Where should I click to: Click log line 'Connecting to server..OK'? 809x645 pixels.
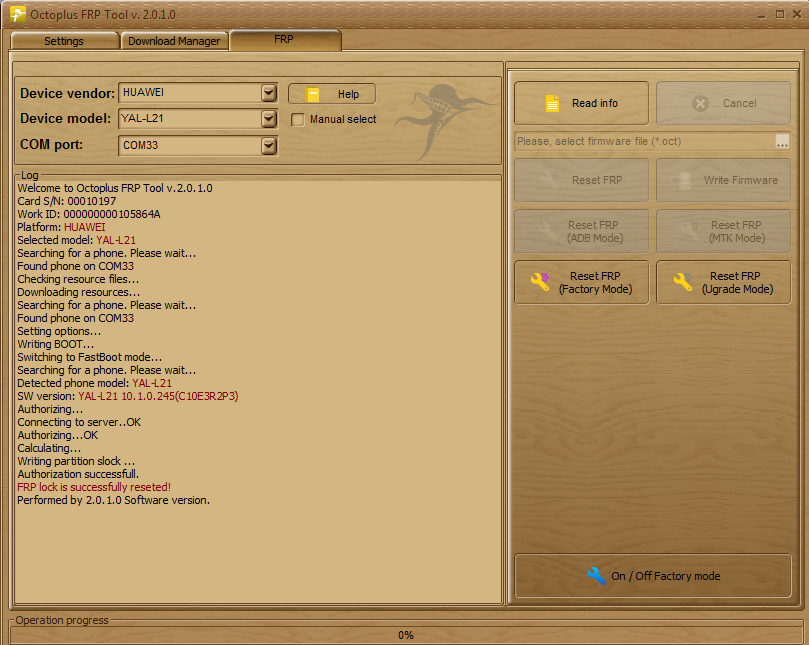[x=79, y=422]
